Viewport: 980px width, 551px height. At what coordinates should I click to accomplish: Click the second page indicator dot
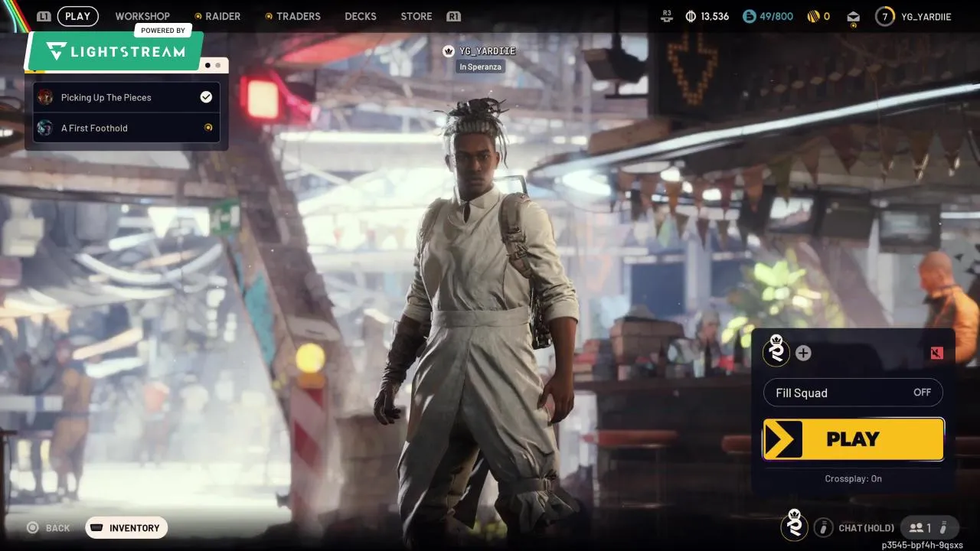(217, 65)
